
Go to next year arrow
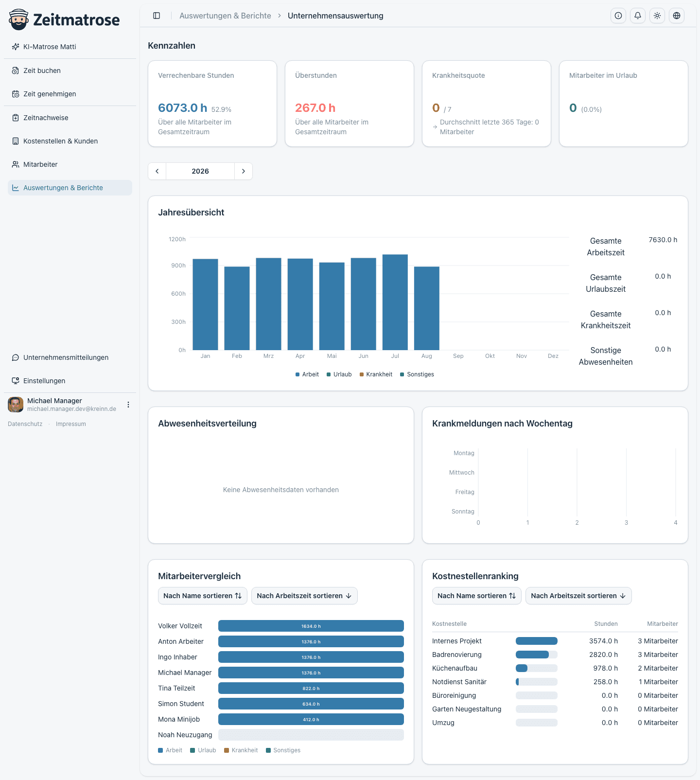click(x=244, y=171)
